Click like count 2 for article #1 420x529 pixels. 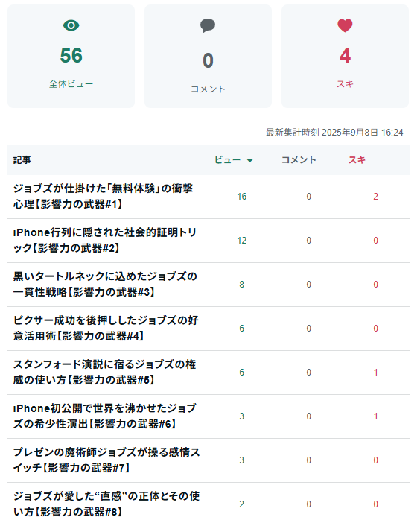[375, 197]
